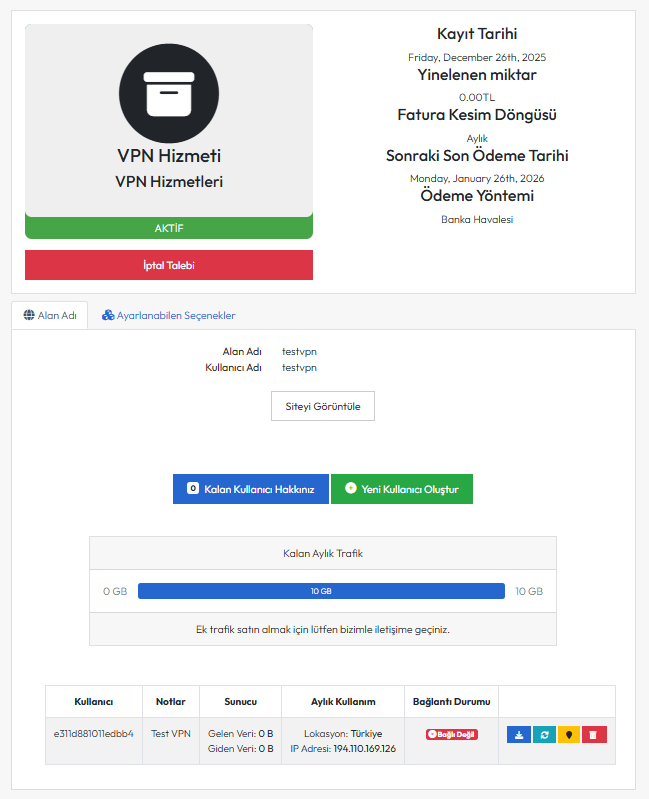The height and width of the screenshot is (799, 649).
Task: Switch to the Alan Adı tab
Action: pos(50,315)
